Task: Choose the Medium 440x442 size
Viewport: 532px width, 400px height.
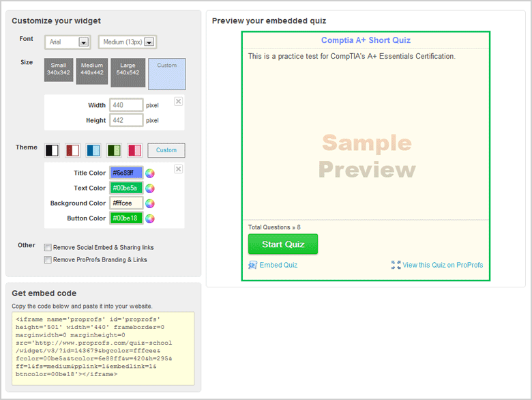Action: pyautogui.click(x=92, y=71)
